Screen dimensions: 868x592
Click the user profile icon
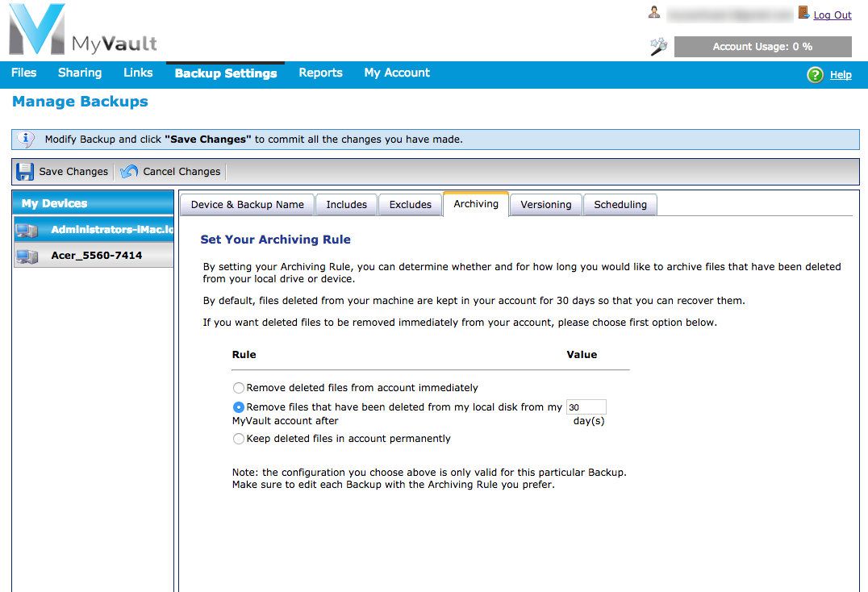point(653,12)
